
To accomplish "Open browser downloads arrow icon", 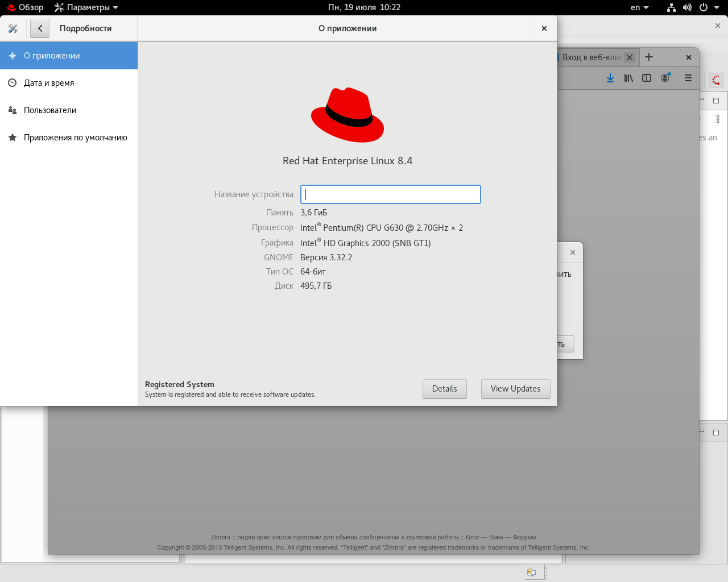I will coord(610,78).
